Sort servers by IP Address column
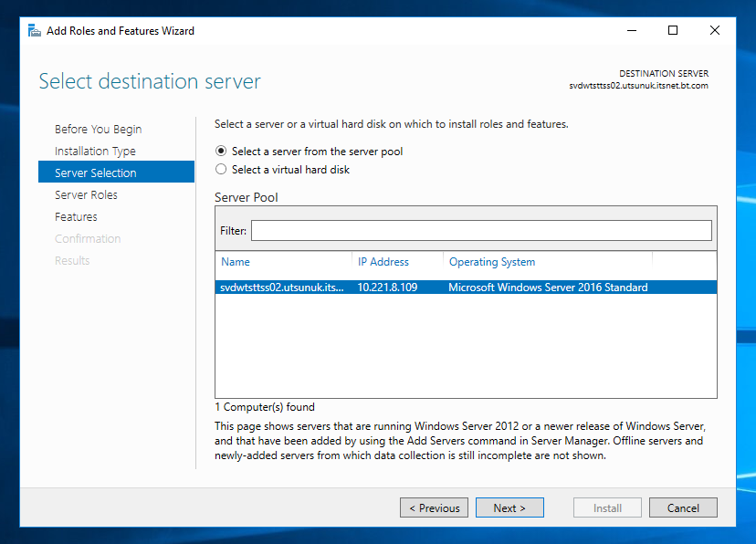 [383, 262]
